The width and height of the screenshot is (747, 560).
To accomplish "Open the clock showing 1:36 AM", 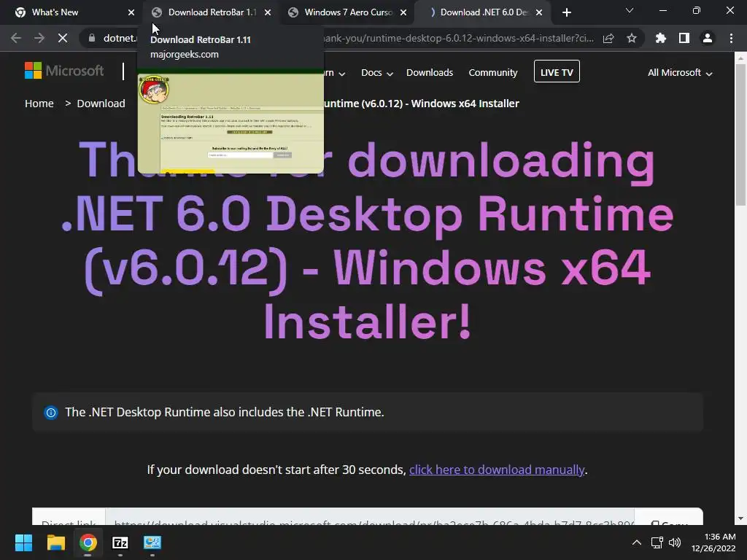I will click(x=713, y=542).
